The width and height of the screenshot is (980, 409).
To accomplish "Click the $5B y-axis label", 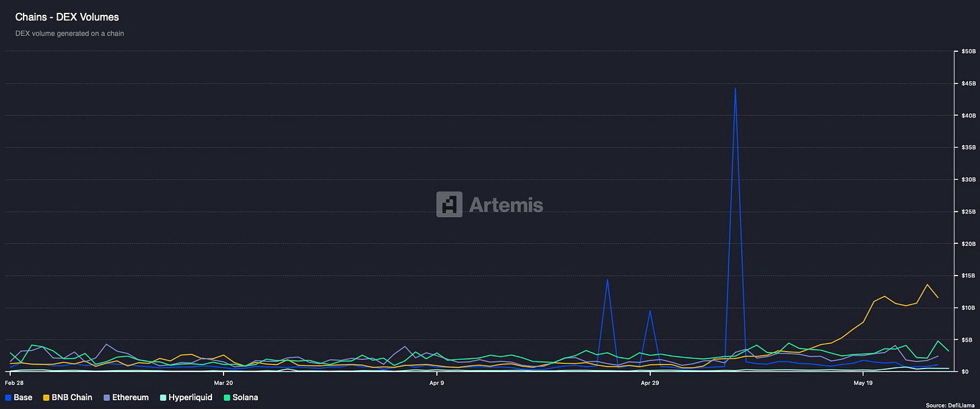I will pos(965,340).
